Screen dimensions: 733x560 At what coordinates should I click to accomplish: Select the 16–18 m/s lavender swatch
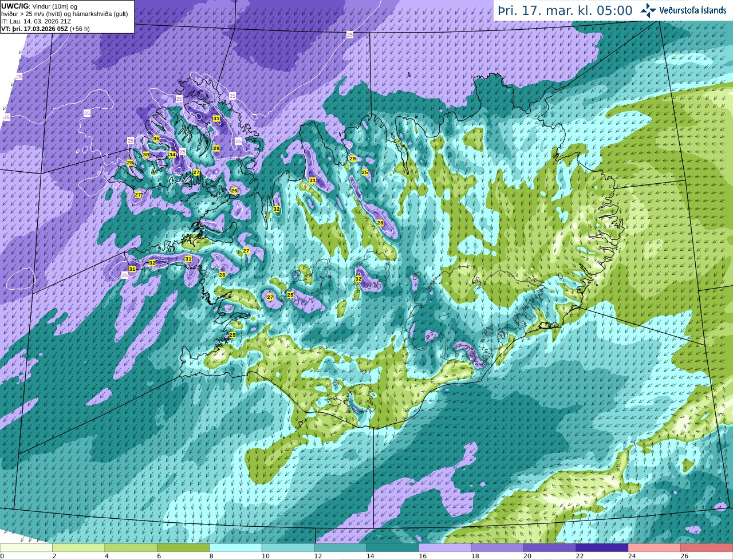coord(445,547)
